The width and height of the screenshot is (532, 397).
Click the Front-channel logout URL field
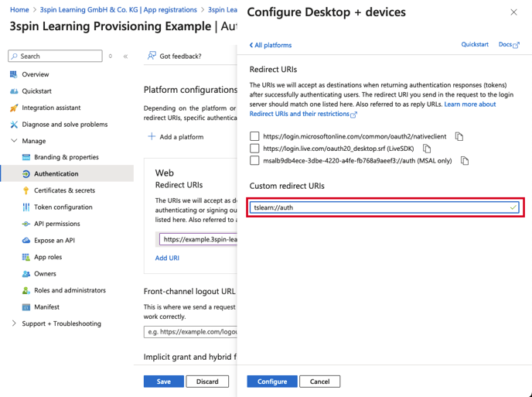point(191,332)
